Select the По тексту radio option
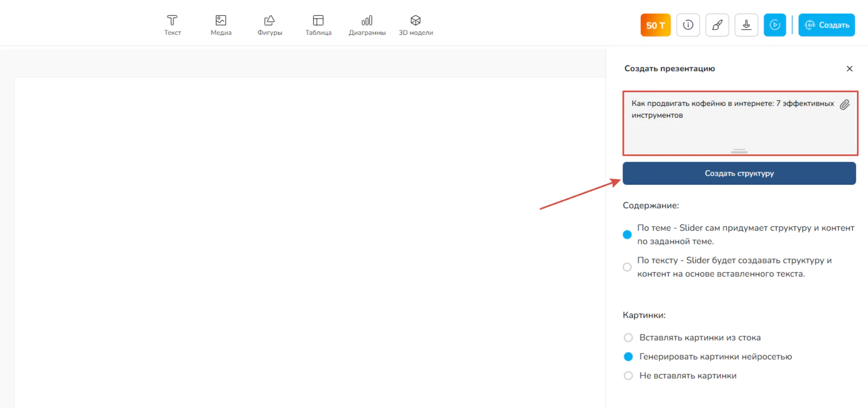The height and width of the screenshot is (408, 868). [627, 268]
